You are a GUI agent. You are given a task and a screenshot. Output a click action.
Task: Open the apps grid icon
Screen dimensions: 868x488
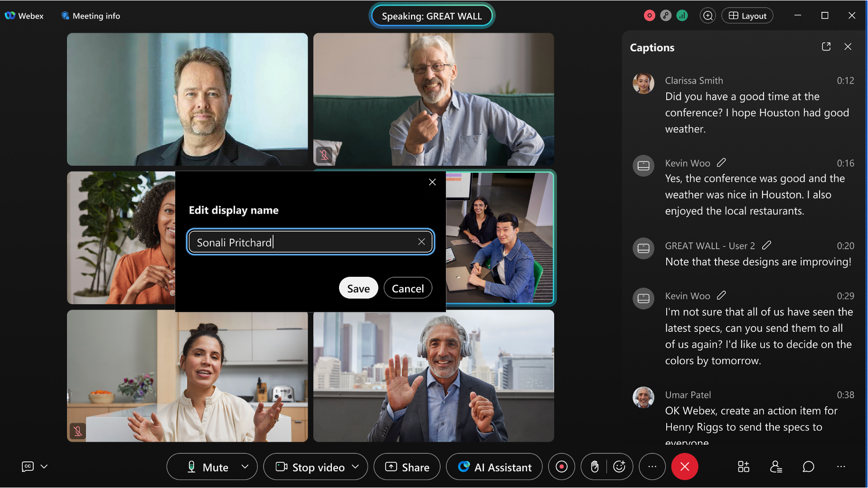pyautogui.click(x=744, y=467)
